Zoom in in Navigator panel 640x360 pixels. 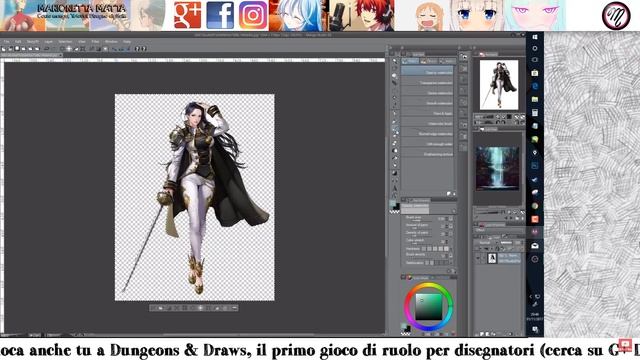point(503,117)
